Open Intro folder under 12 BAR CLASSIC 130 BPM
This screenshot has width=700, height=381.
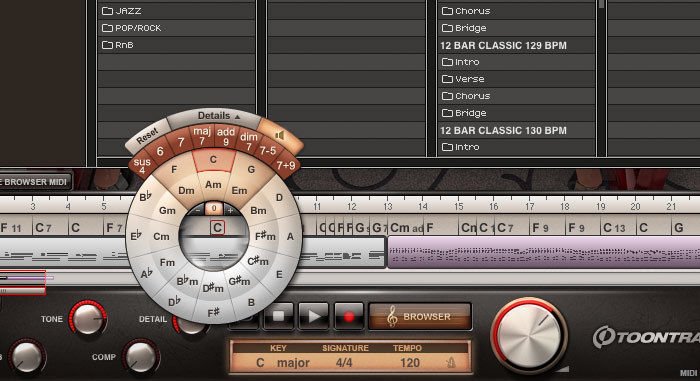tap(516, 147)
